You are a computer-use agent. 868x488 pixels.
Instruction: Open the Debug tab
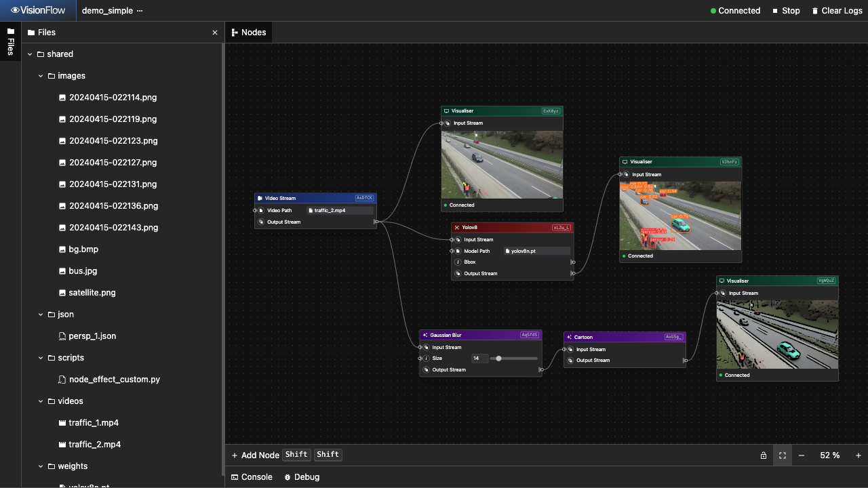[302, 477]
